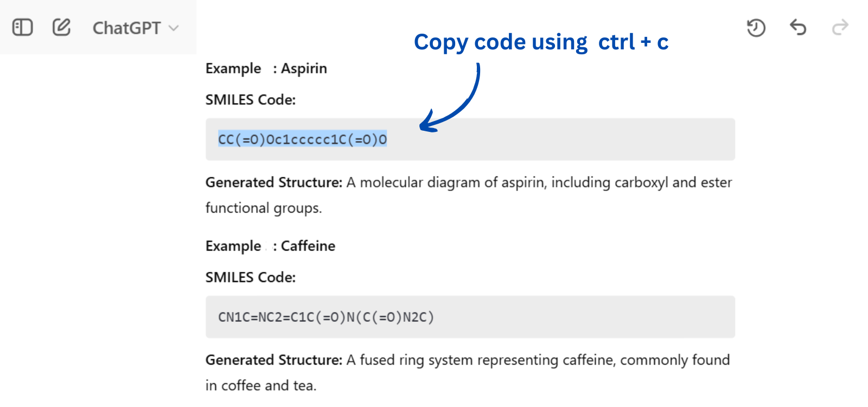Viewport: 868px width, 407px height.
Task: Select the highlighted aspirin SMILES code
Action: click(x=302, y=139)
